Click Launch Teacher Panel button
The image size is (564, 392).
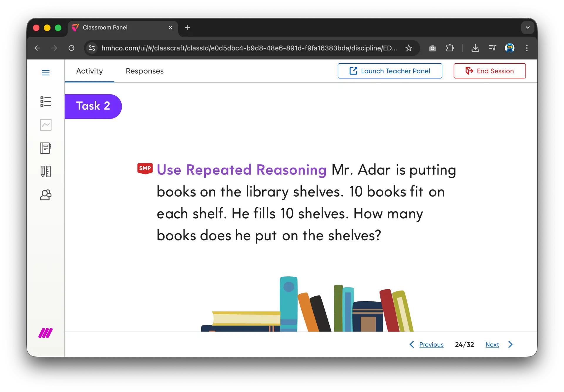(x=390, y=71)
